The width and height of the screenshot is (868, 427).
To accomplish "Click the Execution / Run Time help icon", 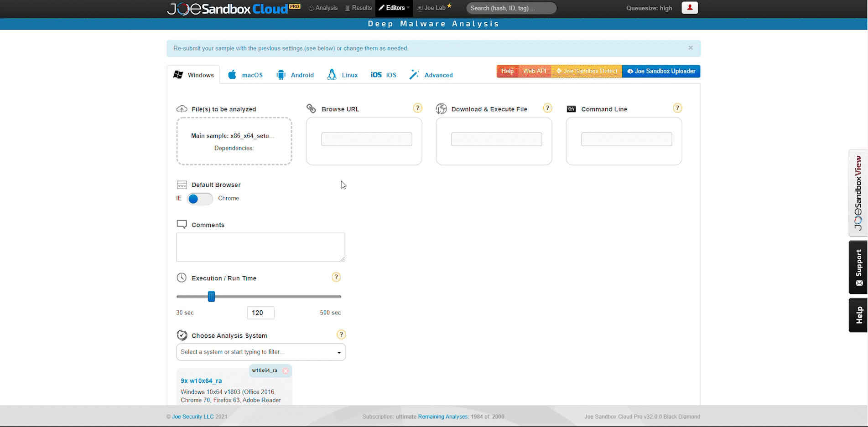I will 336,277.
